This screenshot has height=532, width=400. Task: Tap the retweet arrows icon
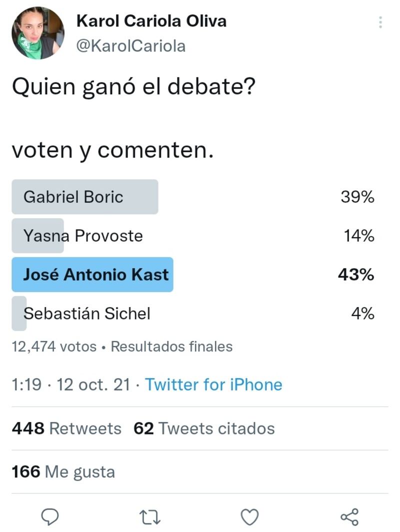(x=149, y=517)
